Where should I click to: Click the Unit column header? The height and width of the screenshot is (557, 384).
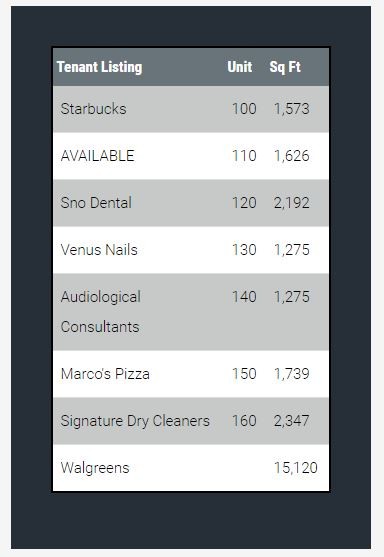point(240,67)
